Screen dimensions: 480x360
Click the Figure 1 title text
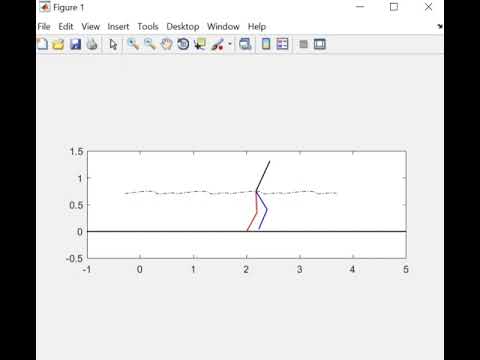click(x=69, y=7)
